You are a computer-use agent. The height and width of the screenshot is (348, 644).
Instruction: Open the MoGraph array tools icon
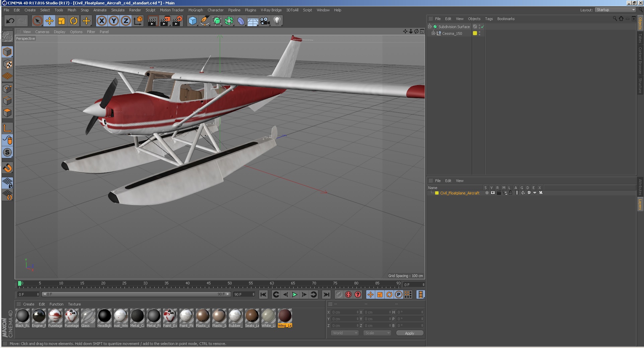(229, 21)
